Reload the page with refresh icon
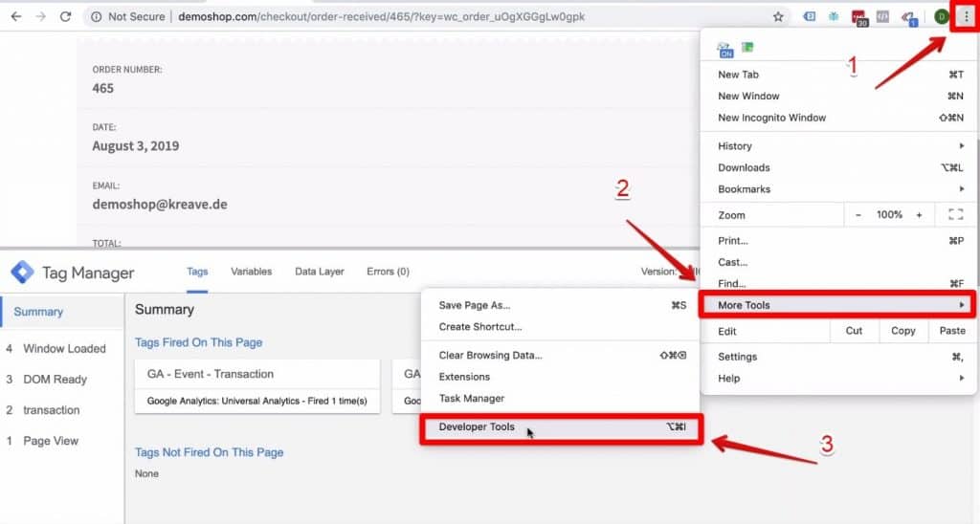Viewport: 980px width, 524px height. click(65, 17)
